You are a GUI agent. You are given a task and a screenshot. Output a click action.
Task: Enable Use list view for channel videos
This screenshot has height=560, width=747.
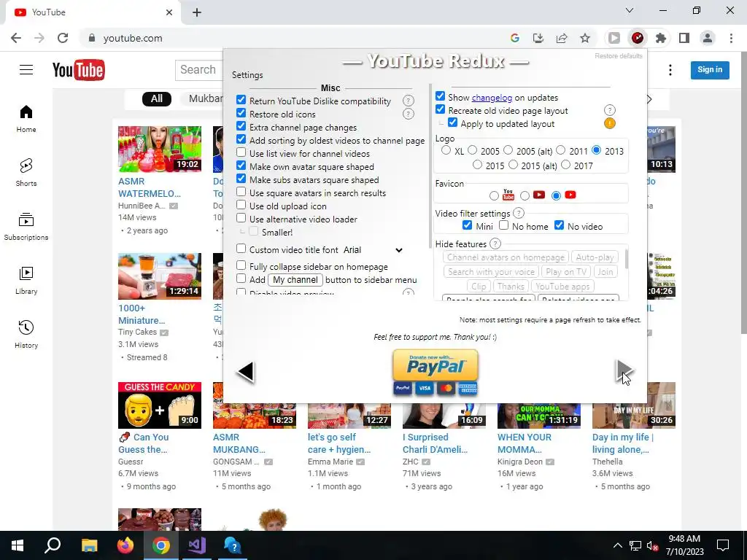pyautogui.click(x=241, y=152)
